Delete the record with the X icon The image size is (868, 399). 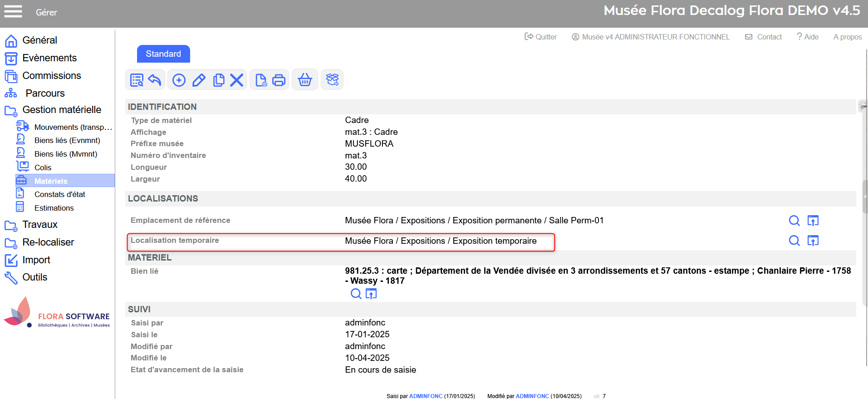(x=236, y=80)
